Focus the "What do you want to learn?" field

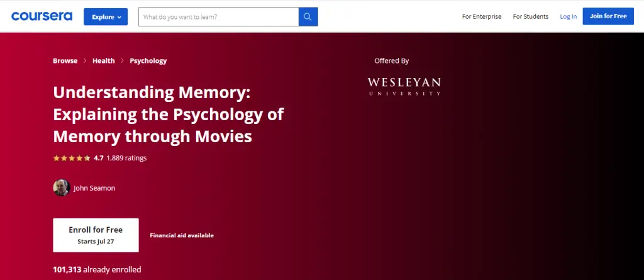pos(218,17)
